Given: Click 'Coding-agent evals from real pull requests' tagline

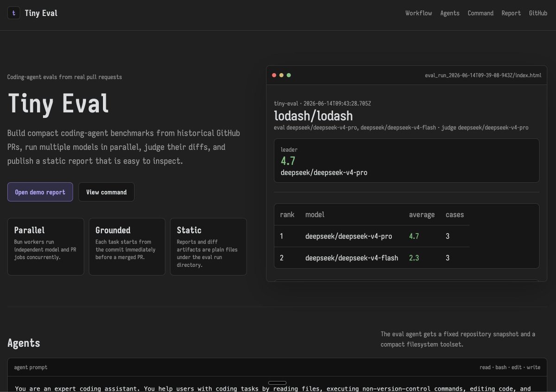Looking at the screenshot, I should coord(64,77).
